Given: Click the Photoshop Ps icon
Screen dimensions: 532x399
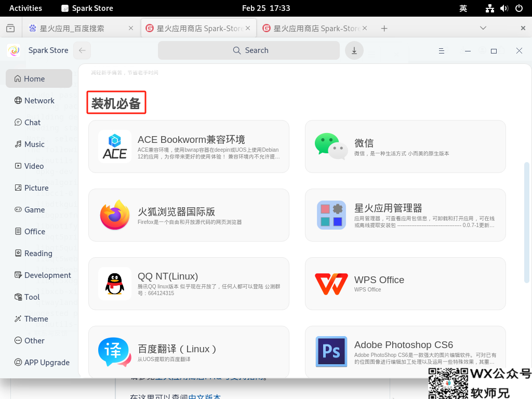Looking at the screenshot, I should 331,352.
